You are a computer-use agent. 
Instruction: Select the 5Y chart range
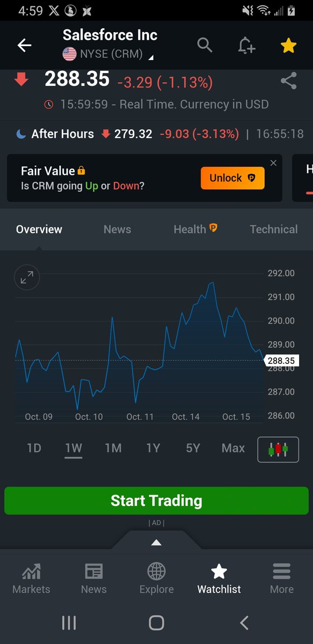point(193,448)
